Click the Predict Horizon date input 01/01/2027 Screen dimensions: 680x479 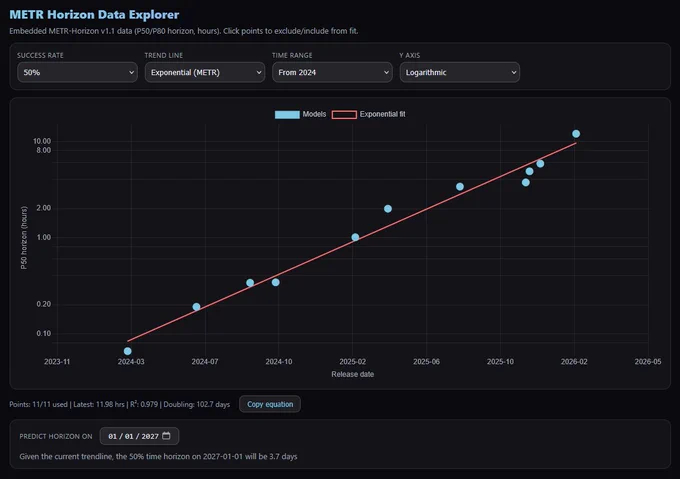coord(139,436)
